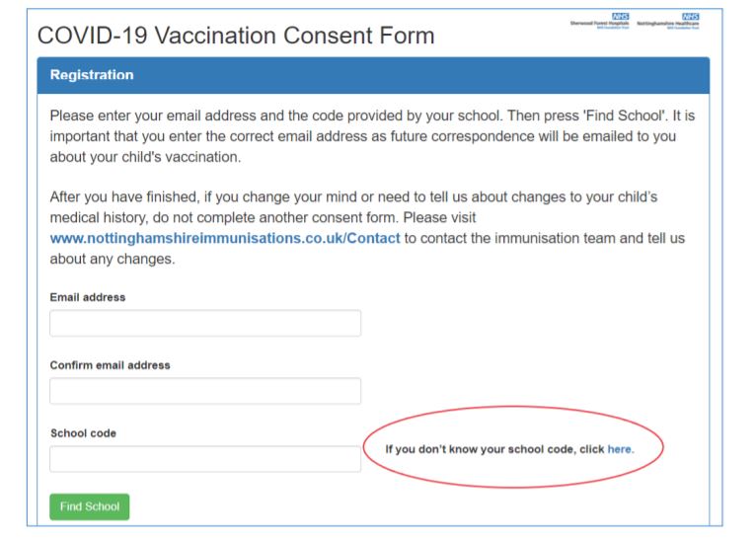This screenshot has height=540, width=756.
Task: Focus the Confirm email address field
Action: tap(205, 391)
